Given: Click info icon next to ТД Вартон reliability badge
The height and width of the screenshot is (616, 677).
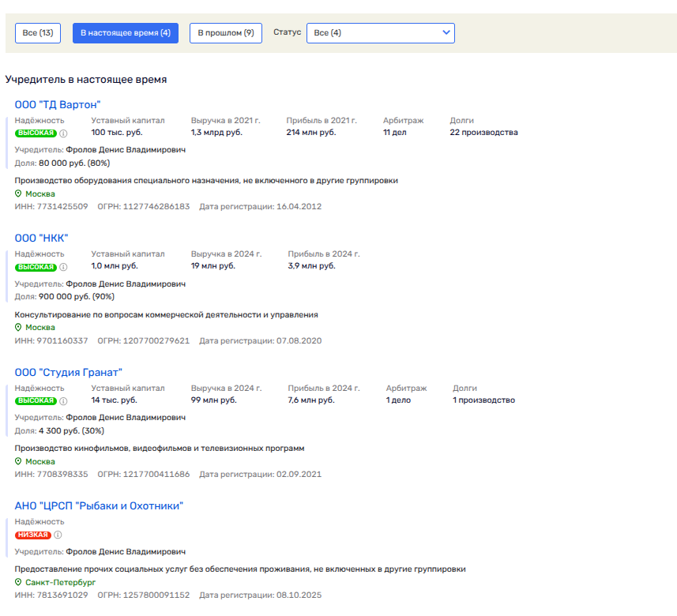Looking at the screenshot, I should coord(63,133).
